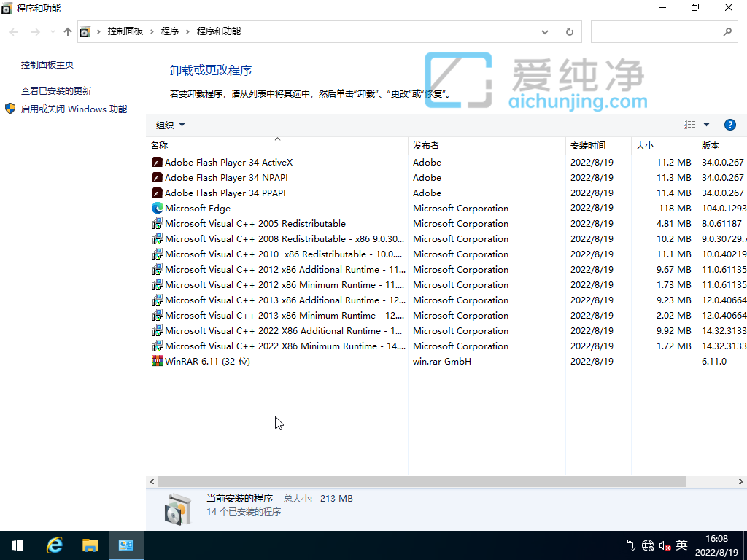Click the Visual C++ 2013 x86 Minimum Runtime icon
Image resolution: width=747 pixels, height=560 pixels.
pyautogui.click(x=158, y=315)
